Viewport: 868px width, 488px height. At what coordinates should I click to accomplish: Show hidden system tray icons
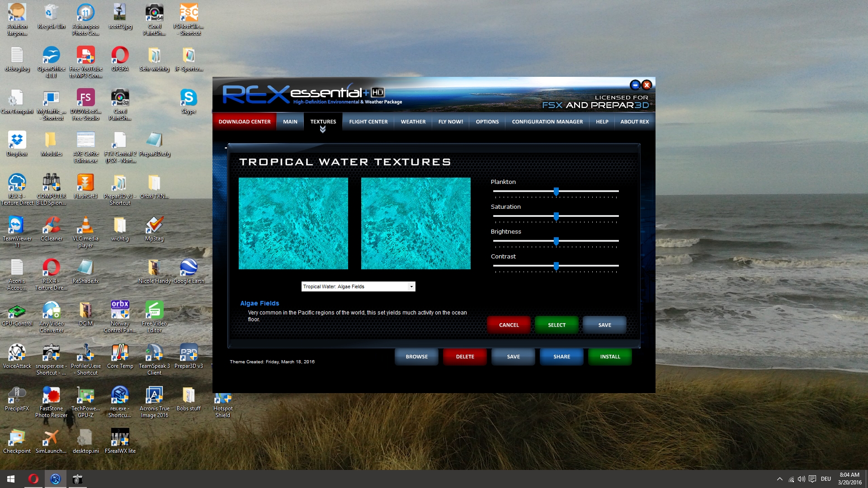tap(779, 479)
